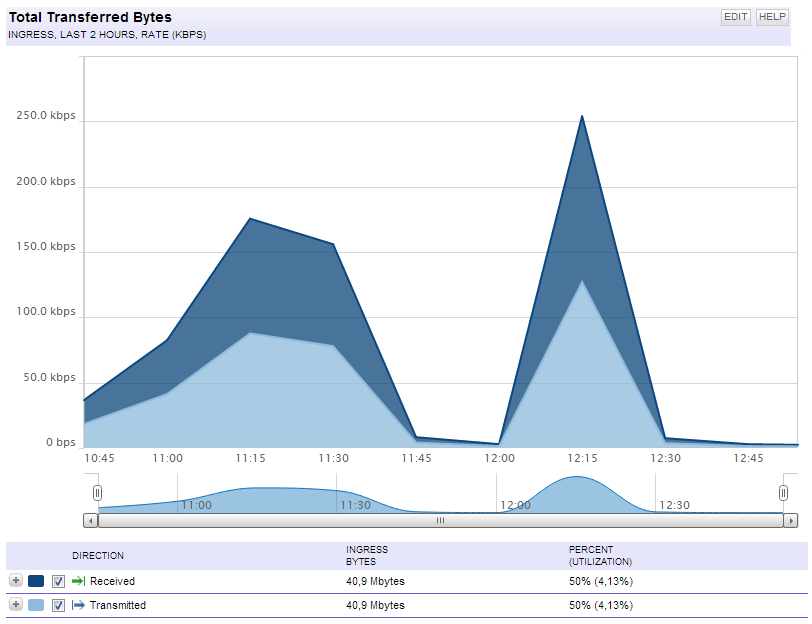This screenshot has width=812, height=624.
Task: Uncheck the Transmitted series checkbox
Action: coord(59,605)
